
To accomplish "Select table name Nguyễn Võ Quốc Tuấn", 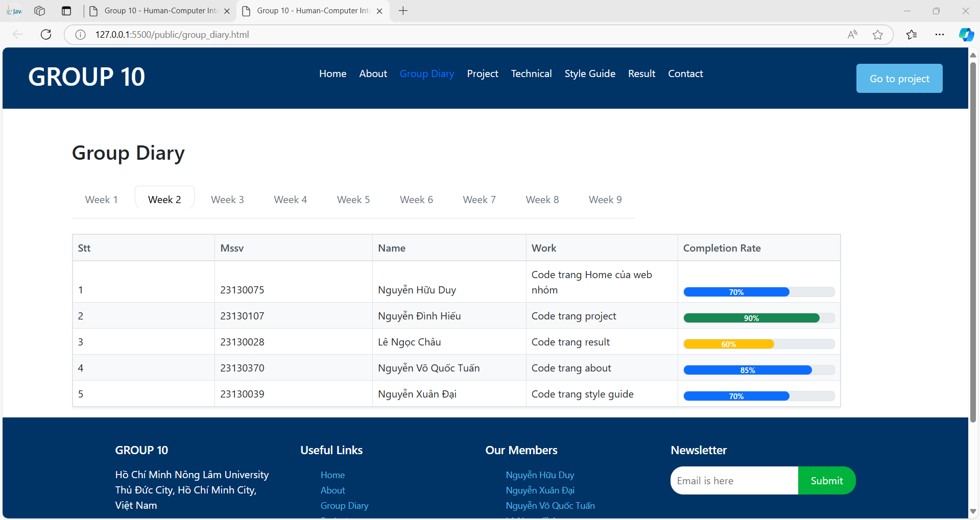I will point(428,368).
